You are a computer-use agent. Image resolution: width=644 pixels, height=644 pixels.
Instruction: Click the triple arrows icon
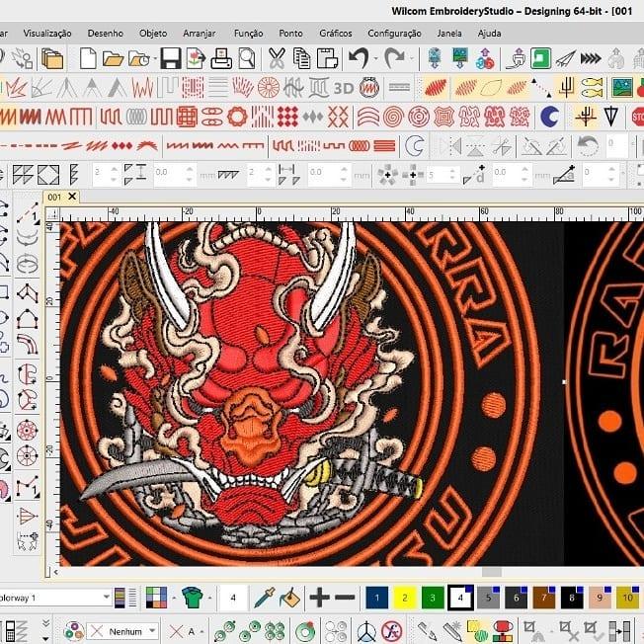tap(591, 58)
